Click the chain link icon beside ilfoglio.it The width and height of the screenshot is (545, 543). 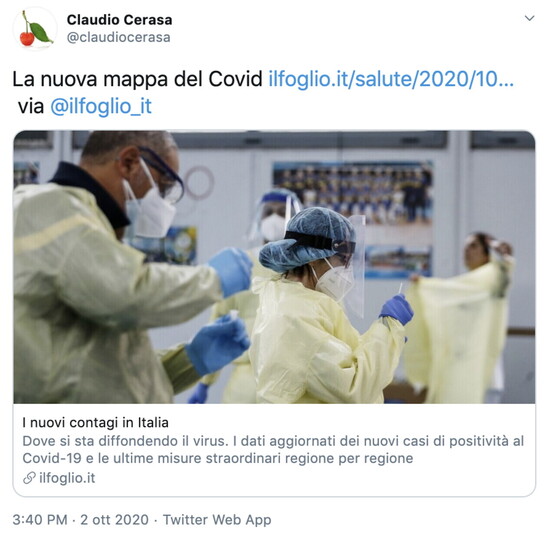[29, 478]
